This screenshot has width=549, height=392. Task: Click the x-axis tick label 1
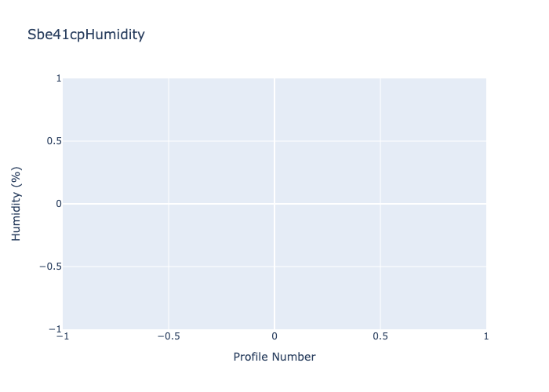coord(486,336)
